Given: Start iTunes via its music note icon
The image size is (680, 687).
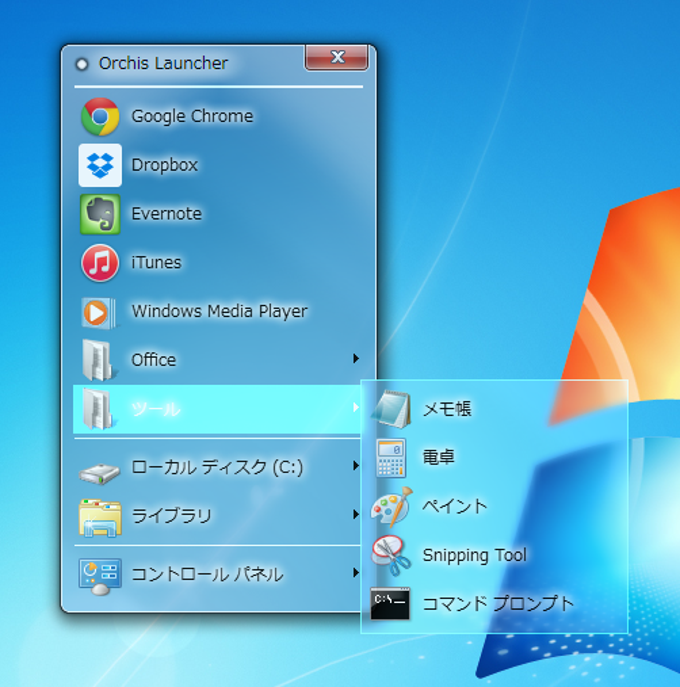Looking at the screenshot, I should [x=100, y=263].
